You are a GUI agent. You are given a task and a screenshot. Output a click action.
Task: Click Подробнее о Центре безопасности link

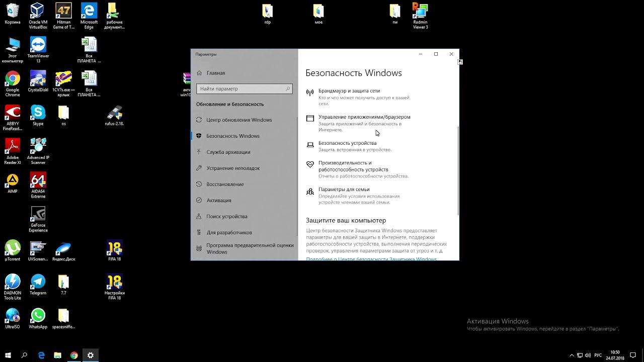(371, 258)
